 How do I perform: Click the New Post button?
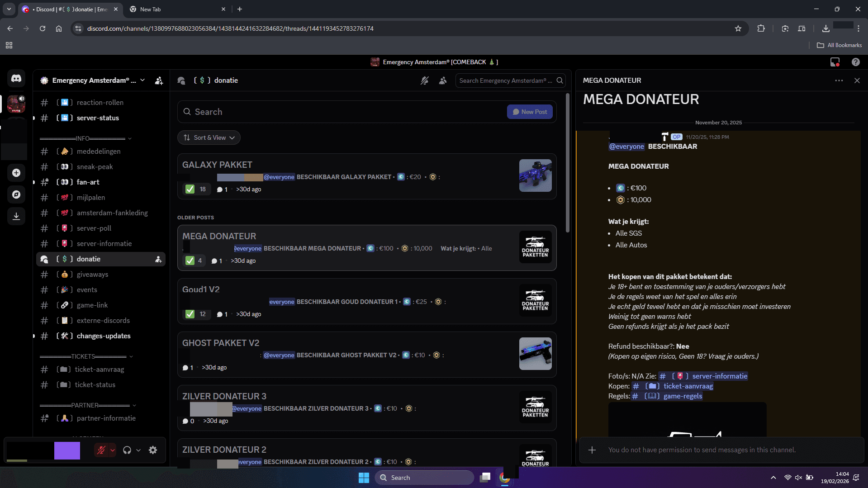pos(530,112)
